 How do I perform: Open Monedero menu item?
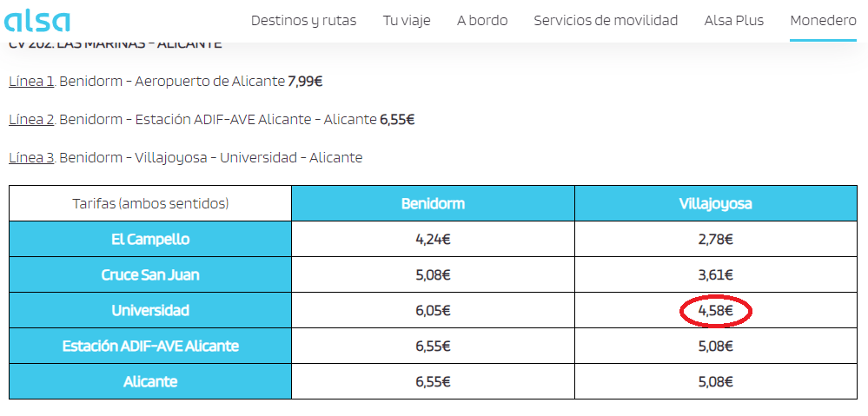pyautogui.click(x=823, y=20)
